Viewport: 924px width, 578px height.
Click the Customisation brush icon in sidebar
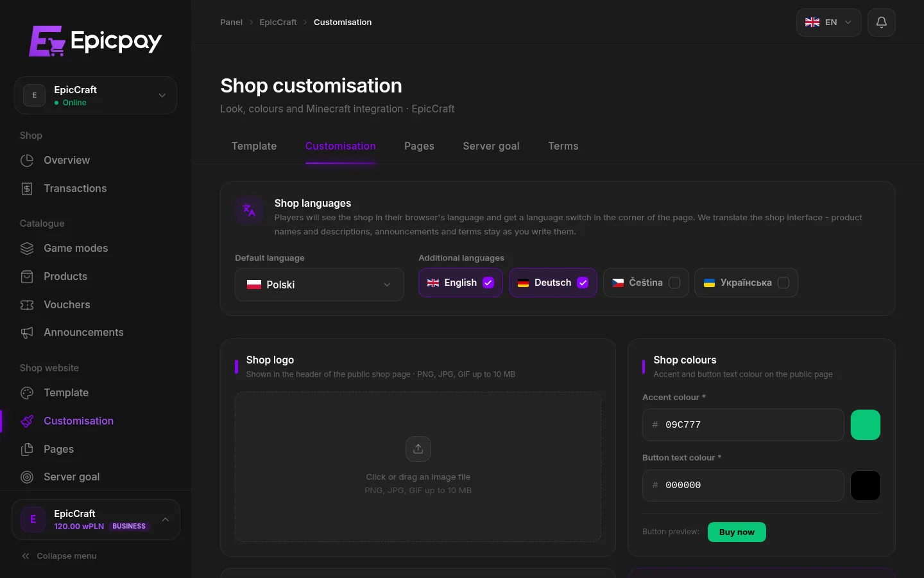coord(27,421)
